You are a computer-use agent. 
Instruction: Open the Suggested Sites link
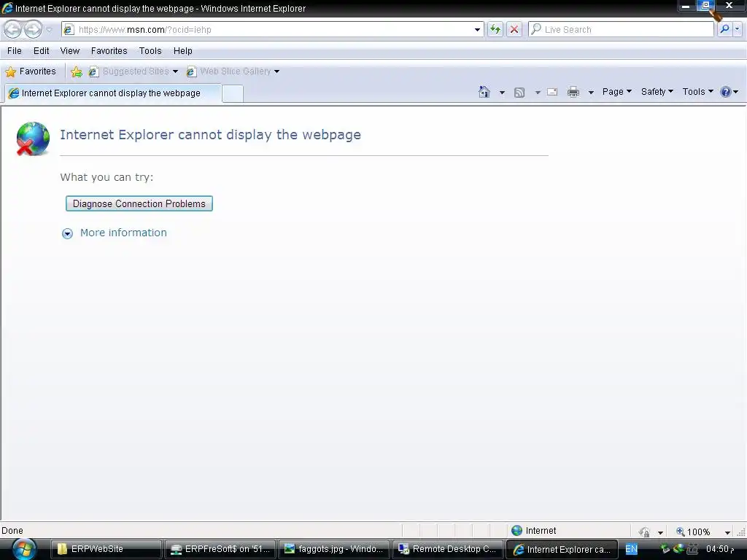133,71
